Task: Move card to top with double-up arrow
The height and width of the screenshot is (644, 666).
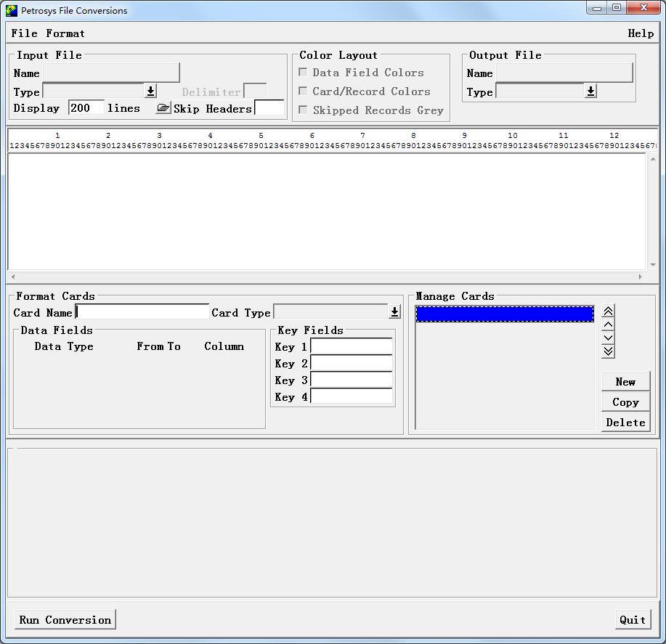Action: (x=608, y=311)
